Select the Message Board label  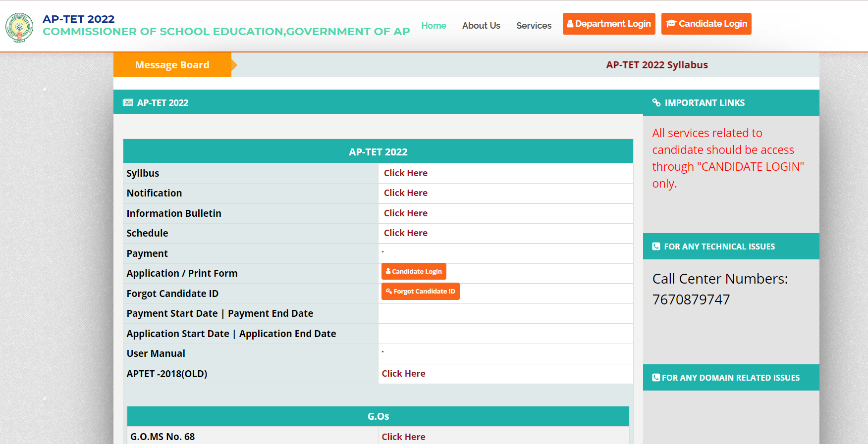click(172, 65)
